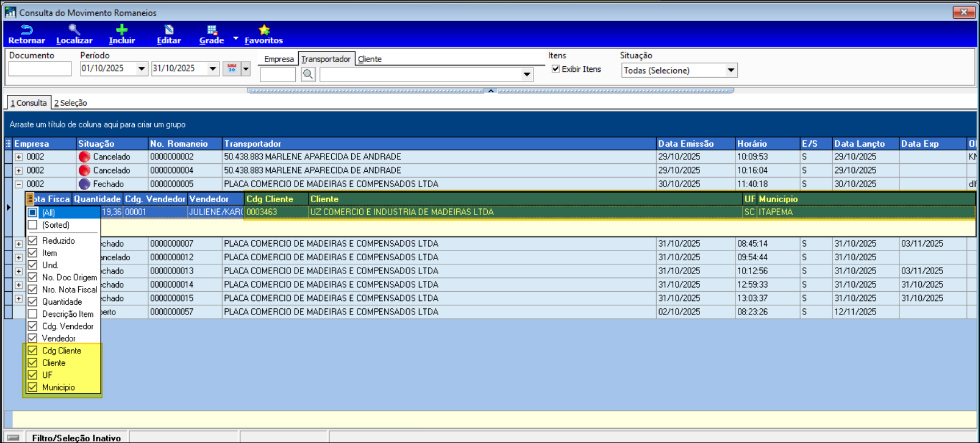
Task: Open the Situação dropdown
Action: coord(730,70)
